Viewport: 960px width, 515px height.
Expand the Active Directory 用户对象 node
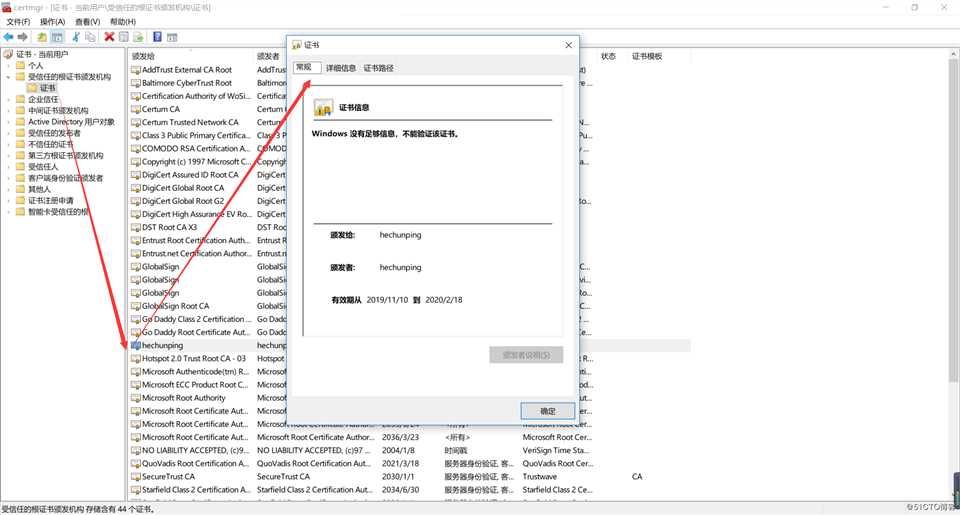coord(9,122)
